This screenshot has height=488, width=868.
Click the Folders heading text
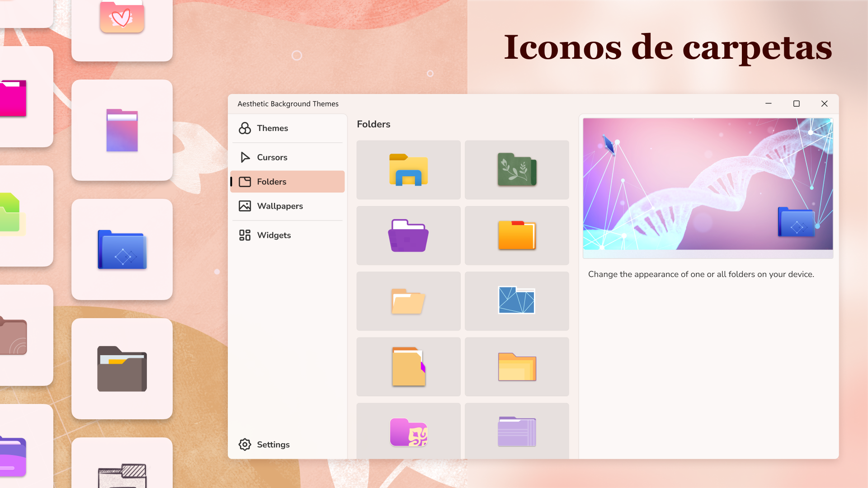(373, 124)
